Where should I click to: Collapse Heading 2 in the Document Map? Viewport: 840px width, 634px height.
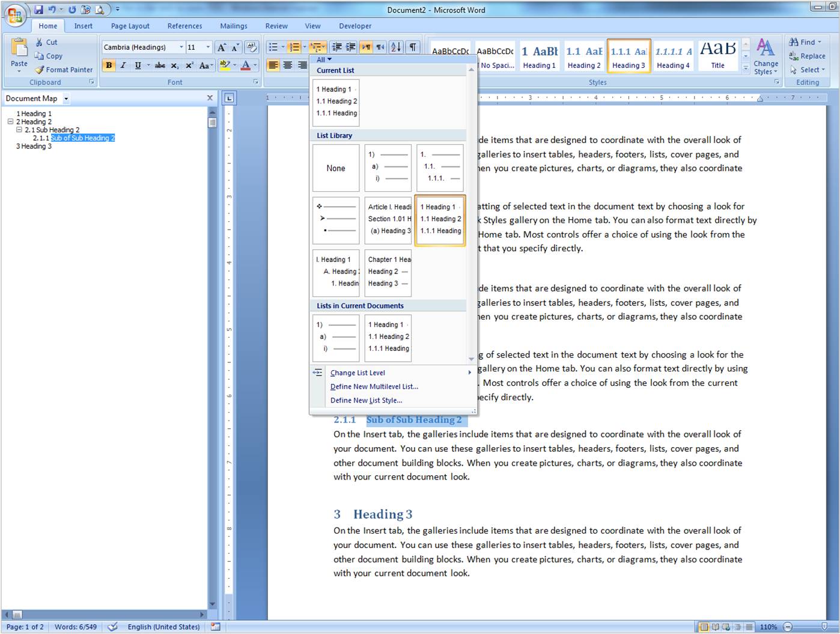coord(11,121)
